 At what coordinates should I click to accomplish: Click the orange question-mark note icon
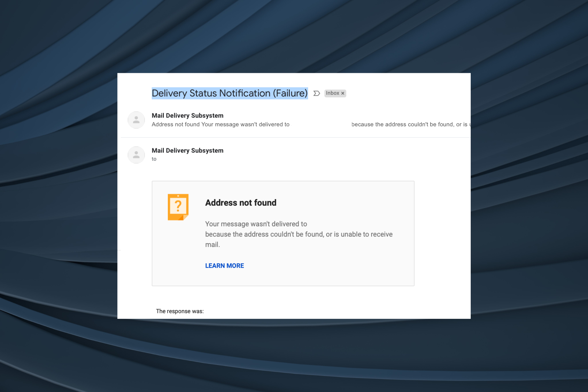click(178, 207)
